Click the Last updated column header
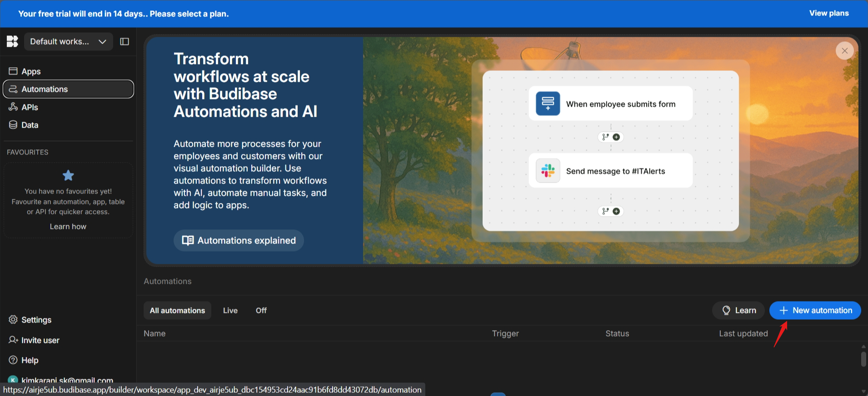Image resolution: width=868 pixels, height=396 pixels. 743,333
